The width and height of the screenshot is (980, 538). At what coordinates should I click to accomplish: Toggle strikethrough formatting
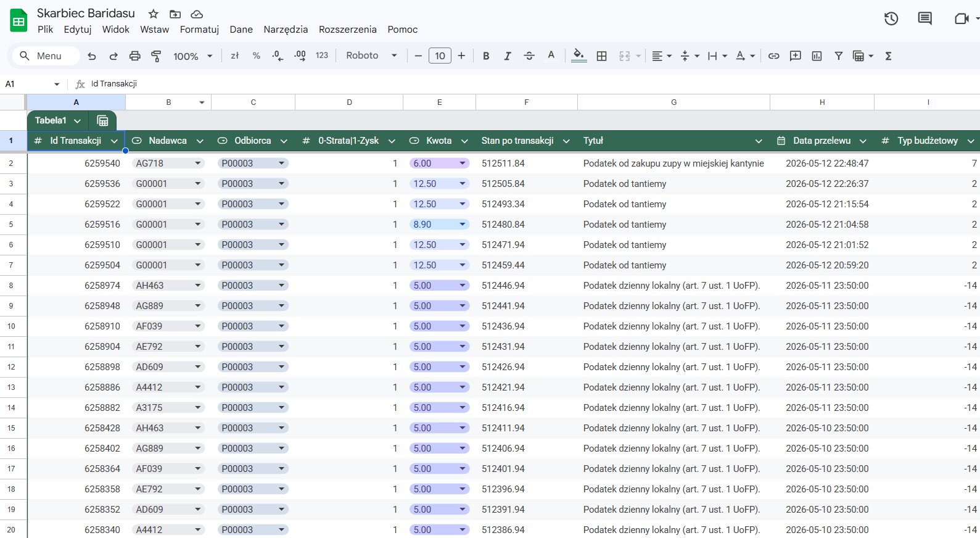[529, 56]
